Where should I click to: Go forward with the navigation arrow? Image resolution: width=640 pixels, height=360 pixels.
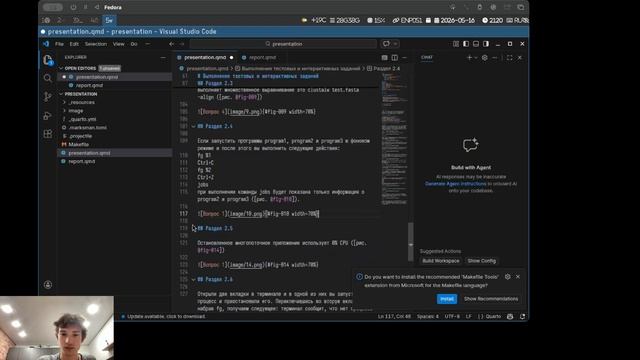(182, 44)
